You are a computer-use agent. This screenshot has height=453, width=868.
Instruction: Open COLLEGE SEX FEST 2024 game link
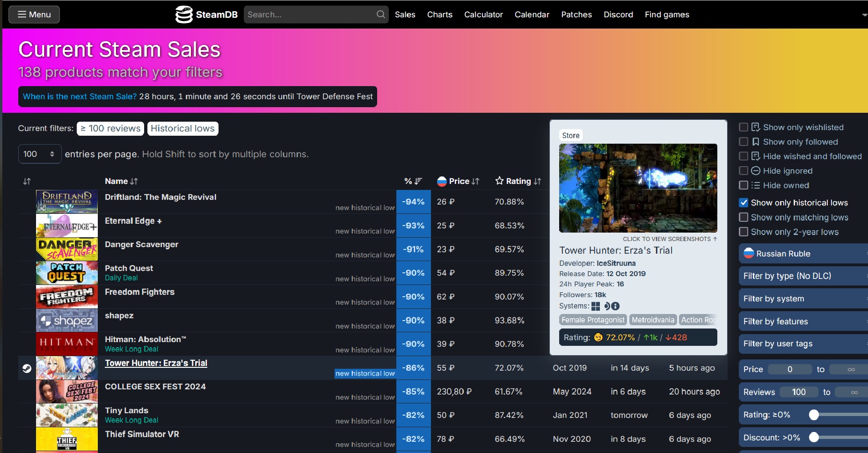click(155, 387)
